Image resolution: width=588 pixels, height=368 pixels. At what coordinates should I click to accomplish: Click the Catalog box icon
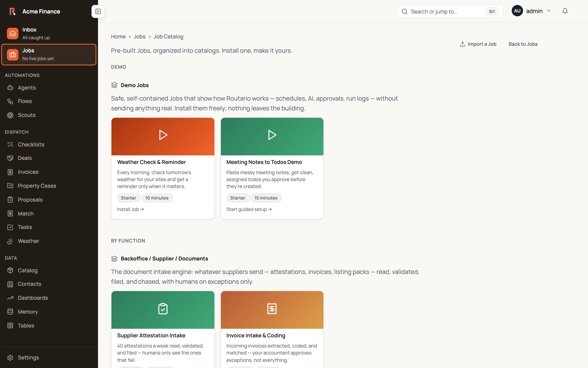pyautogui.click(x=10, y=270)
